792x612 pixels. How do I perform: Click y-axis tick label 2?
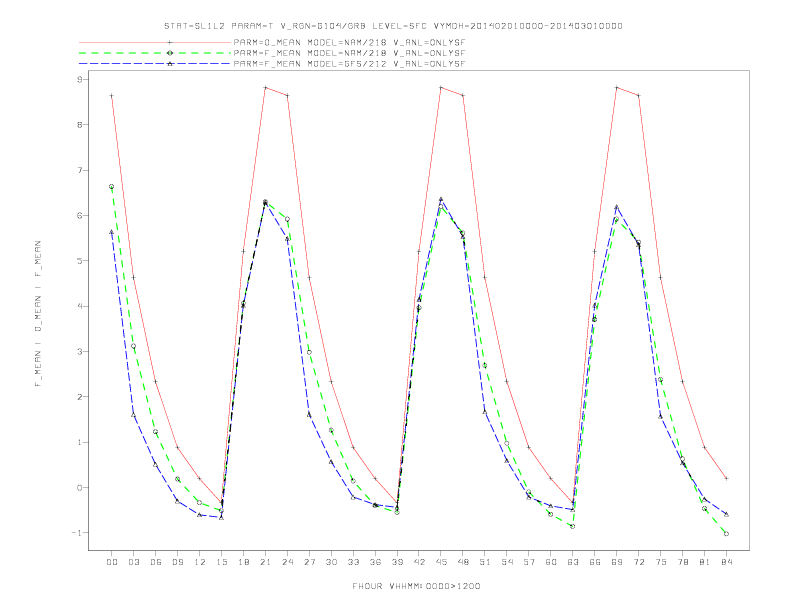[x=79, y=397]
